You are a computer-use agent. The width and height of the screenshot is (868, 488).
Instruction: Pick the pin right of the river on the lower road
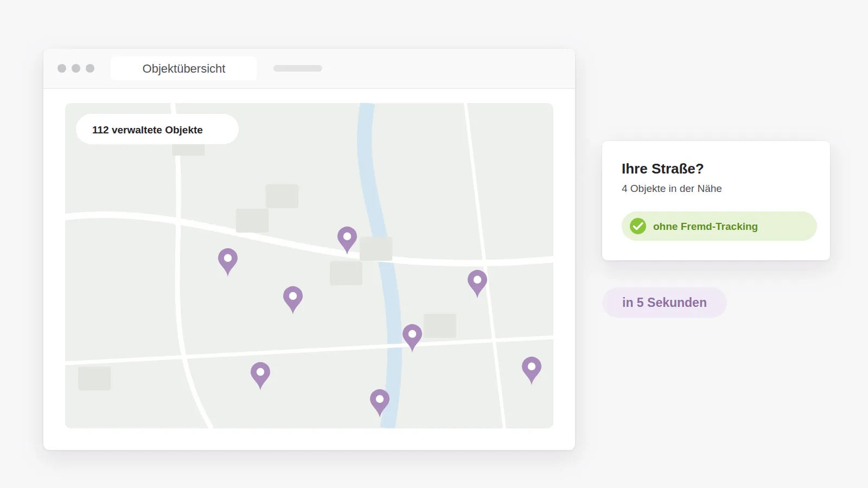click(412, 338)
